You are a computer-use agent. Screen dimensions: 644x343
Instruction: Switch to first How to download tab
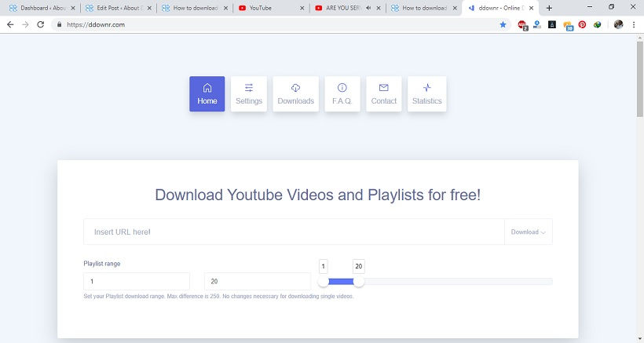[193, 8]
